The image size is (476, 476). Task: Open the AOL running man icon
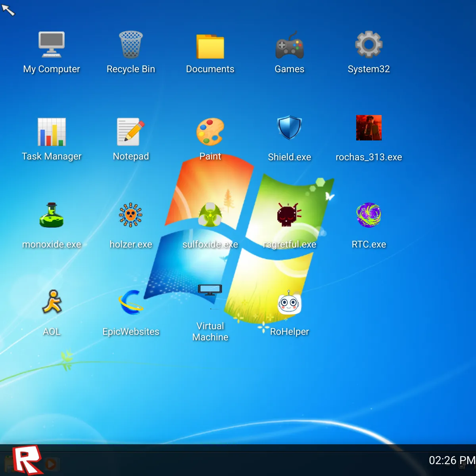[x=52, y=302]
